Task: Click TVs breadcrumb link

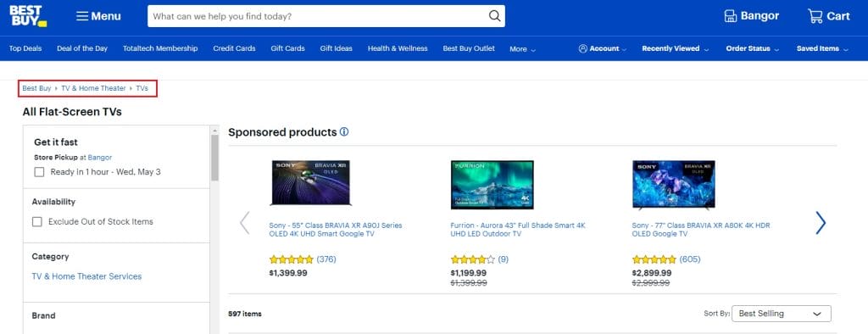Action: [x=142, y=89]
